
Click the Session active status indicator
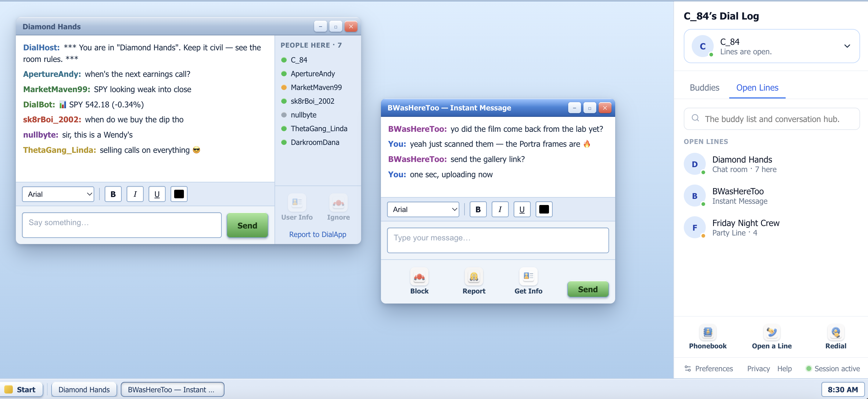point(832,369)
